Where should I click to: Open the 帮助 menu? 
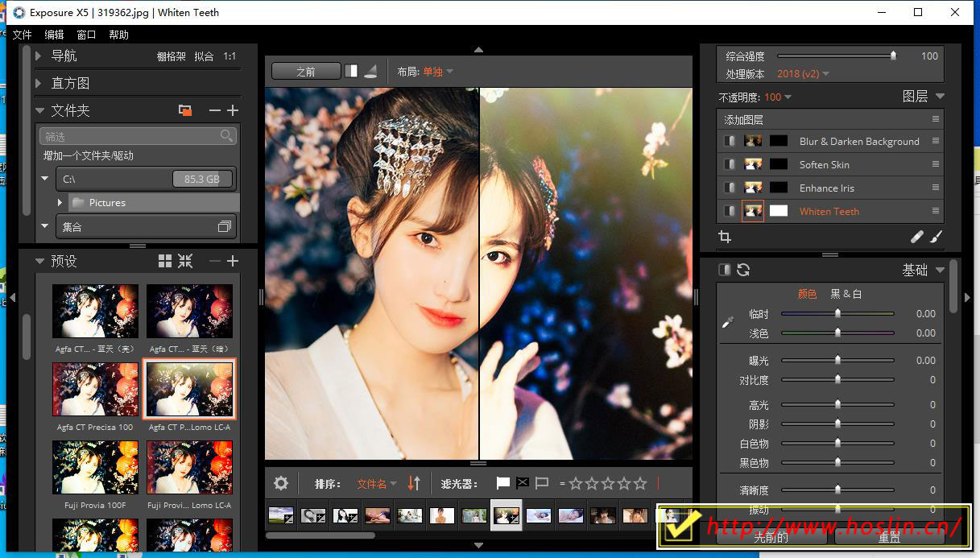(118, 35)
